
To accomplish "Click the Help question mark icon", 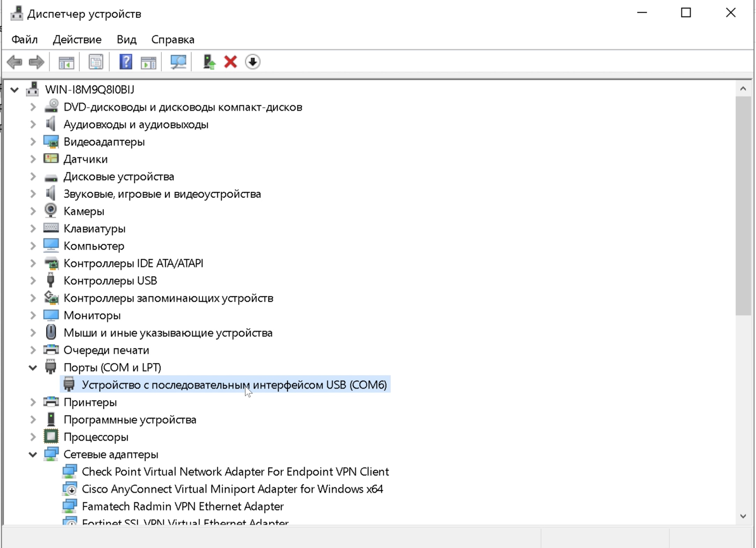I will coord(126,62).
